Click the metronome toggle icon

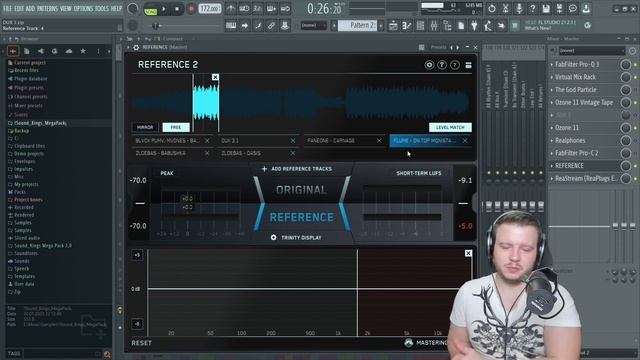coord(231,9)
